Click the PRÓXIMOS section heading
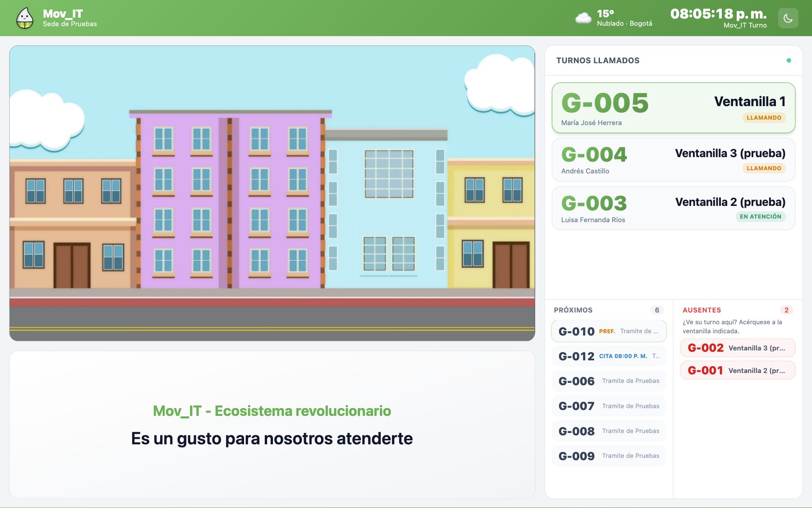This screenshot has width=812, height=508. pyautogui.click(x=573, y=310)
